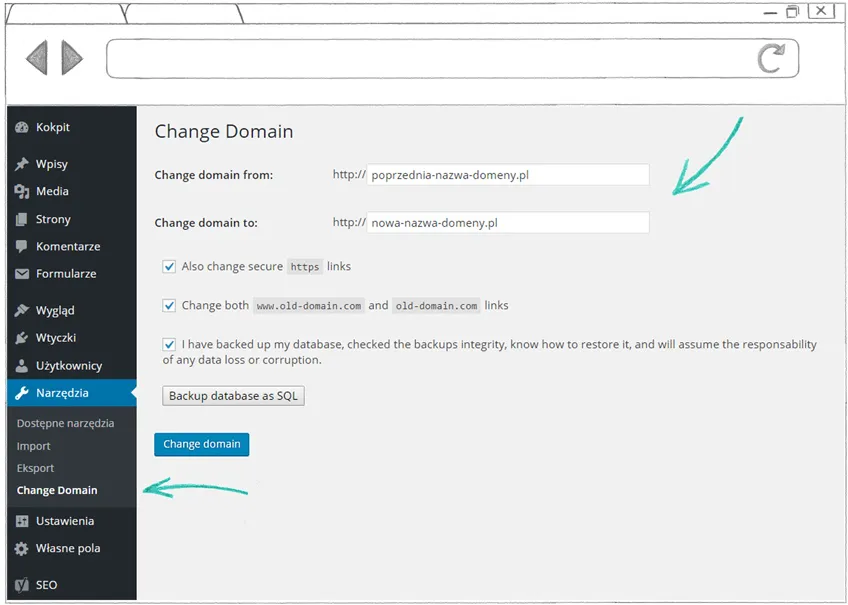Click the Strony pages icon

(22, 219)
